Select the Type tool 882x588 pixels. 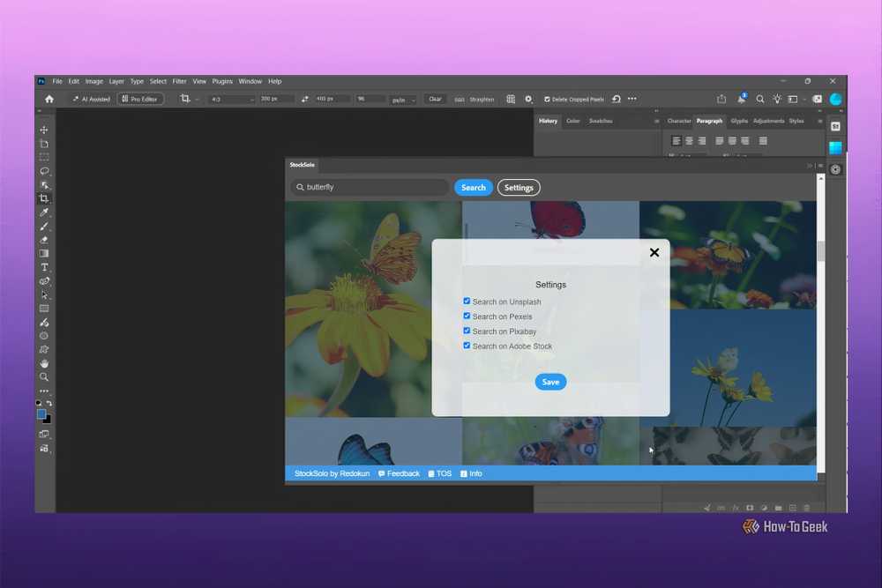pyautogui.click(x=44, y=268)
